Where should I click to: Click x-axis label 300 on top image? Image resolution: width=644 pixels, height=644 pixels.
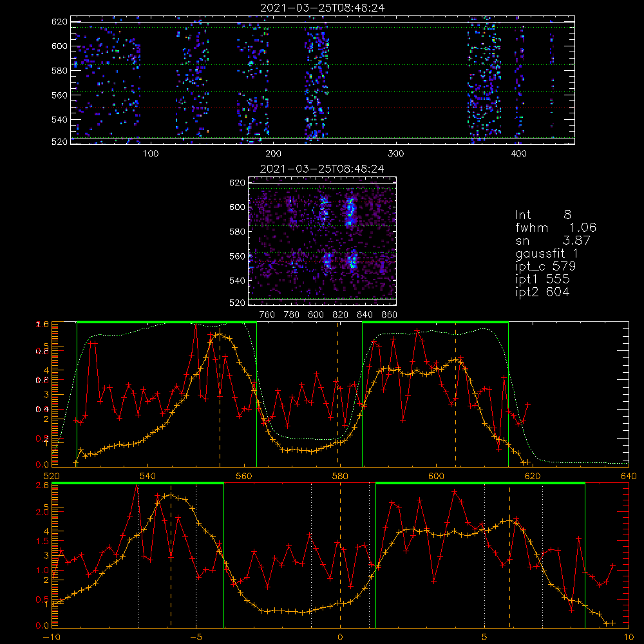(396, 154)
